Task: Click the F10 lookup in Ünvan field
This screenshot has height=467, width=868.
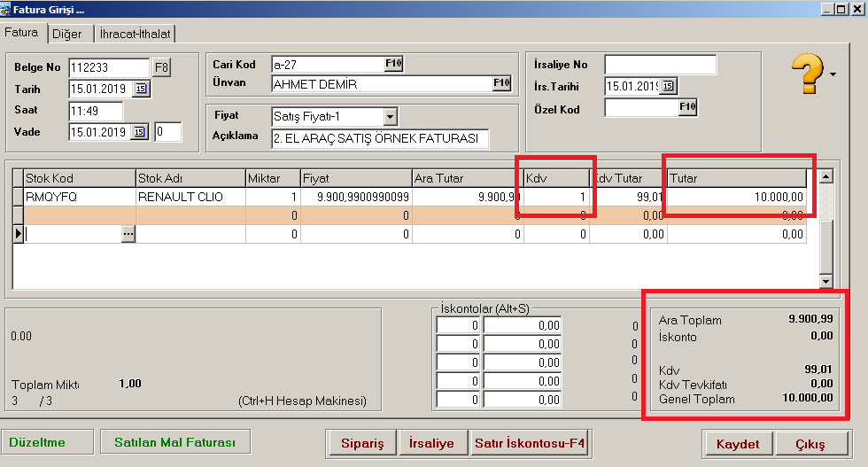Action: click(501, 83)
